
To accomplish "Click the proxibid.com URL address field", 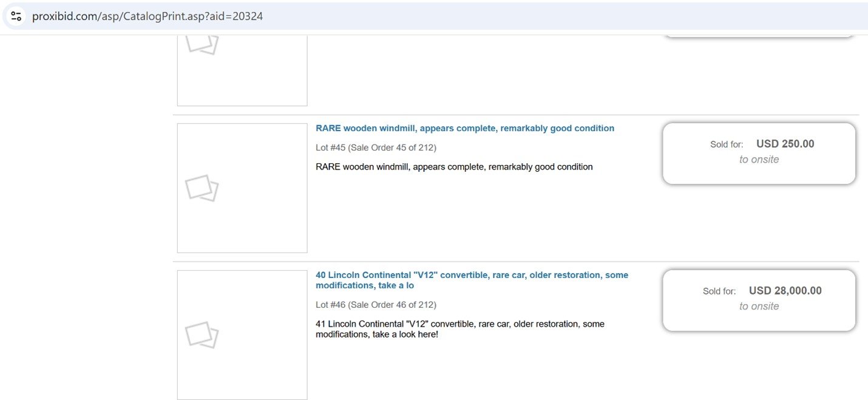I will pos(147,16).
